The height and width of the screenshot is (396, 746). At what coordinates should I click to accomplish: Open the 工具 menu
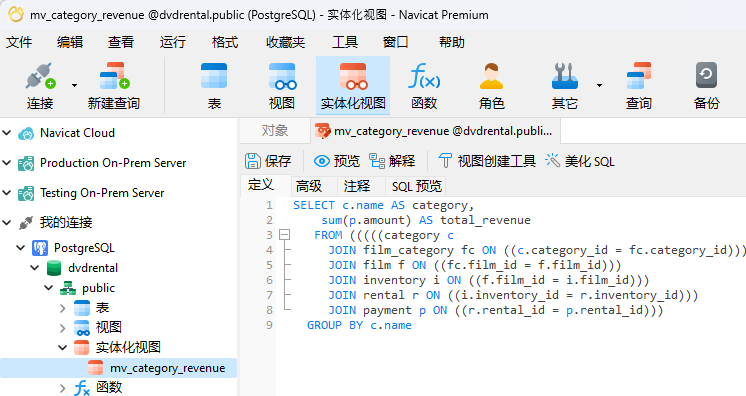345,42
